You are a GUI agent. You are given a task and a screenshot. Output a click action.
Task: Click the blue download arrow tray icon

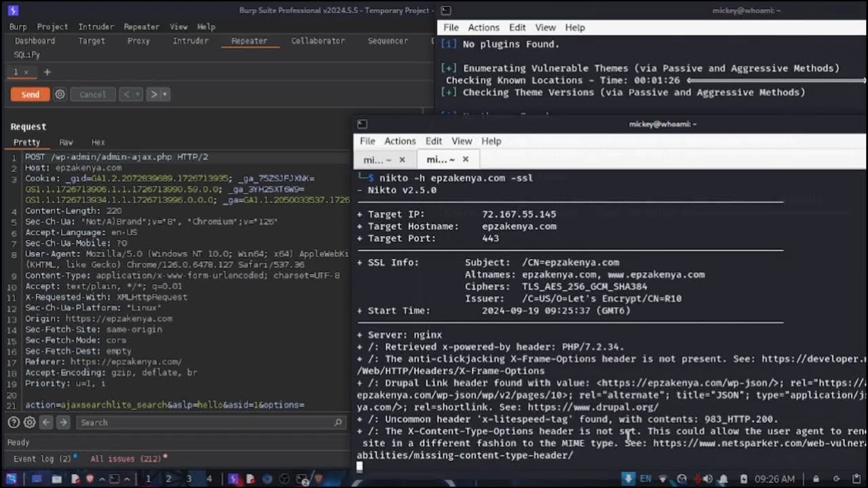pyautogui.click(x=629, y=479)
